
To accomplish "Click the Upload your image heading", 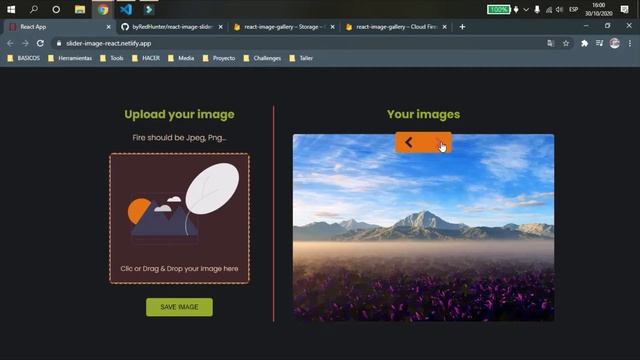I will click(179, 114).
